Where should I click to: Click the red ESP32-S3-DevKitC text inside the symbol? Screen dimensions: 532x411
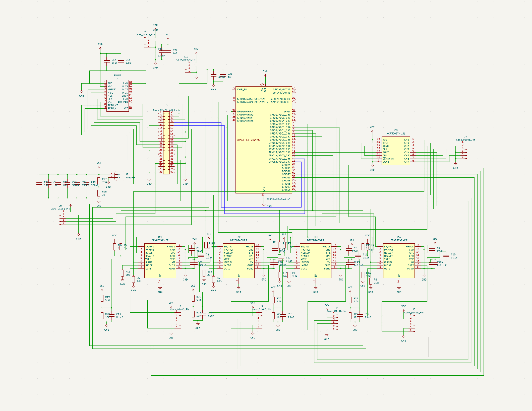click(x=248, y=140)
